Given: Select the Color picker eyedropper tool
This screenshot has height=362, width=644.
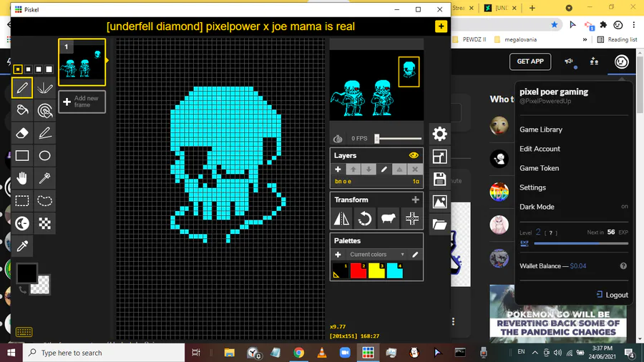Looking at the screenshot, I should [x=22, y=246].
